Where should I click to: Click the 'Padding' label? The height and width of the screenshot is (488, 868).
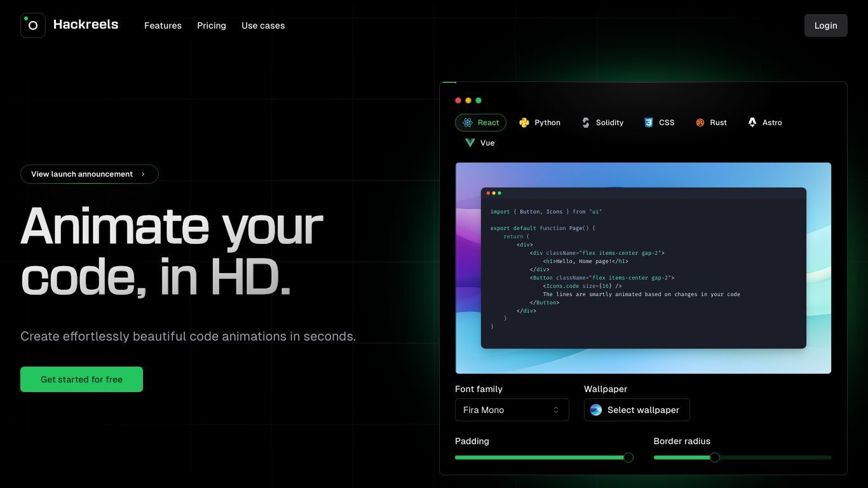pos(472,441)
